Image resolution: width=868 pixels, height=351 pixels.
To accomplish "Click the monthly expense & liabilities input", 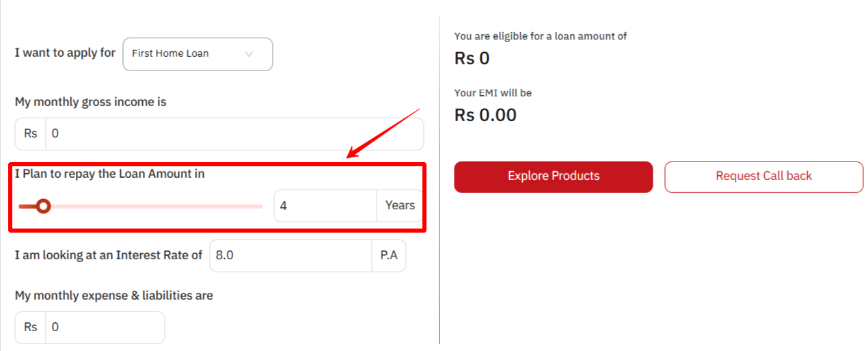I will click(x=105, y=328).
